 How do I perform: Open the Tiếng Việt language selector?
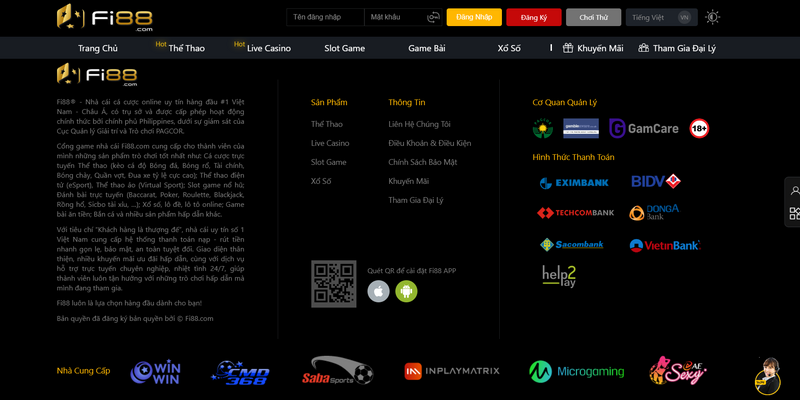click(661, 17)
